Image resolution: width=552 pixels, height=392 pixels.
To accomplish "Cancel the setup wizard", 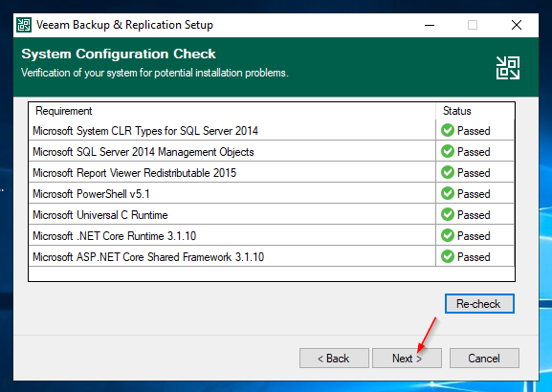I will (x=484, y=359).
